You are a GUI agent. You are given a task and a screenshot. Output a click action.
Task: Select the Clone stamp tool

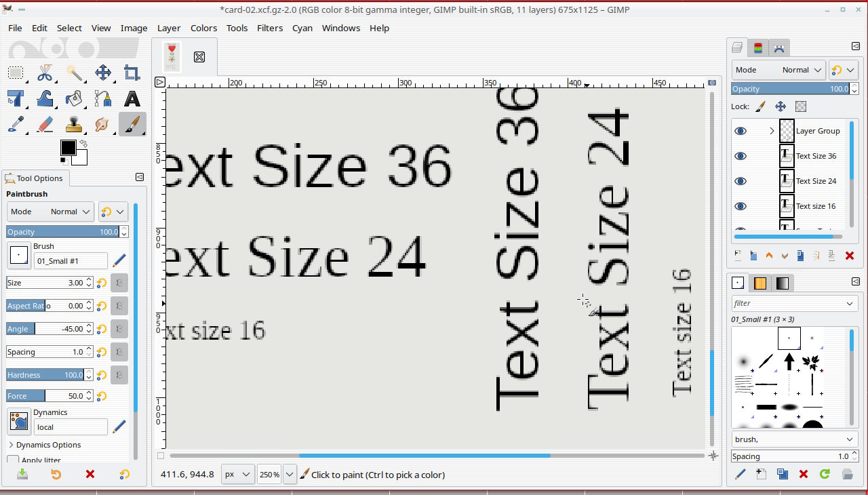pos(74,125)
